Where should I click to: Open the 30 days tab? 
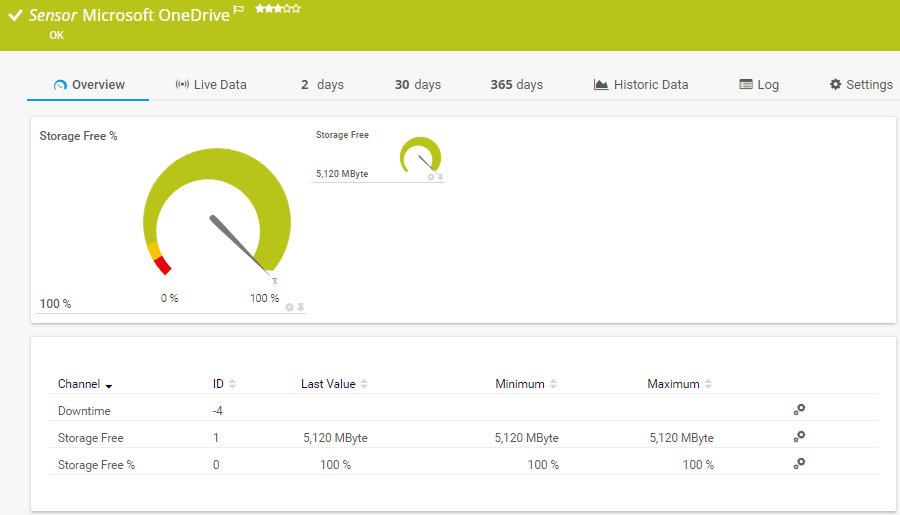point(417,85)
